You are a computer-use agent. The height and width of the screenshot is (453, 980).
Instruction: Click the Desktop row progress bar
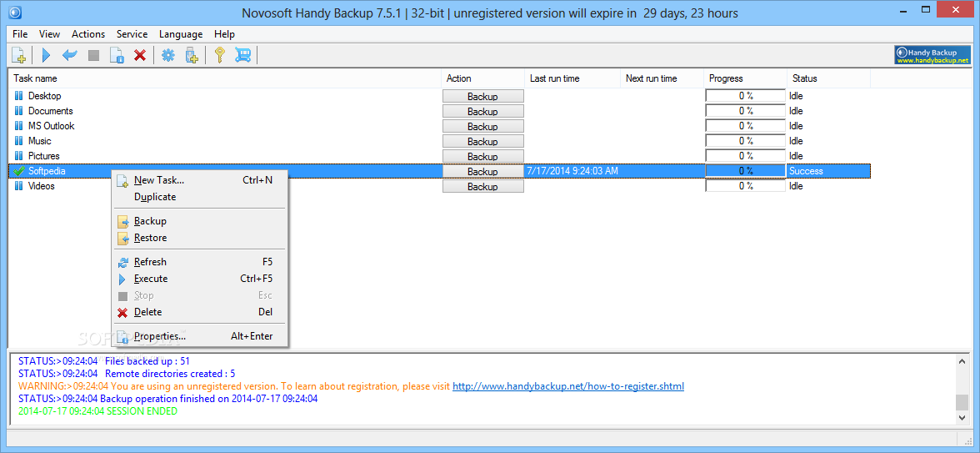tap(746, 96)
